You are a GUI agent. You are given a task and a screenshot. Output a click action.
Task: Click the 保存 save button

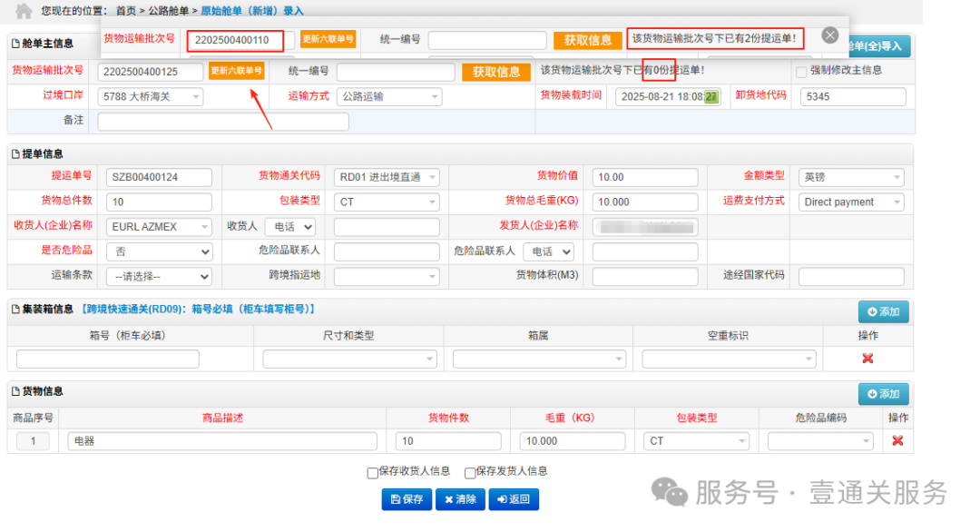click(407, 499)
